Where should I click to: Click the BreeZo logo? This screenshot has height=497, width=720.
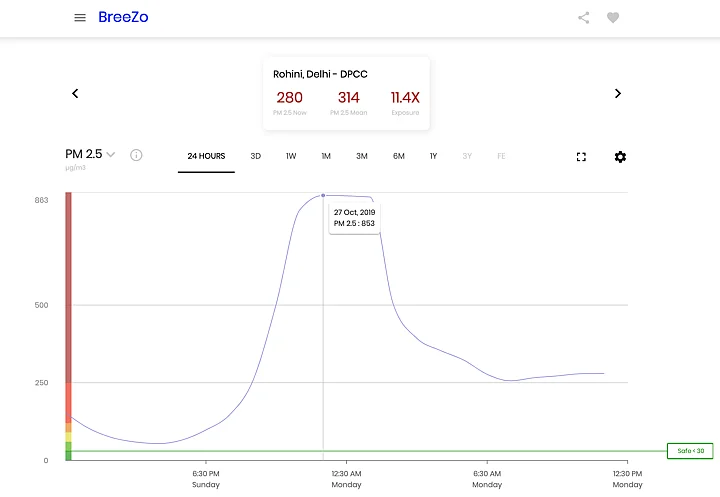pos(123,18)
